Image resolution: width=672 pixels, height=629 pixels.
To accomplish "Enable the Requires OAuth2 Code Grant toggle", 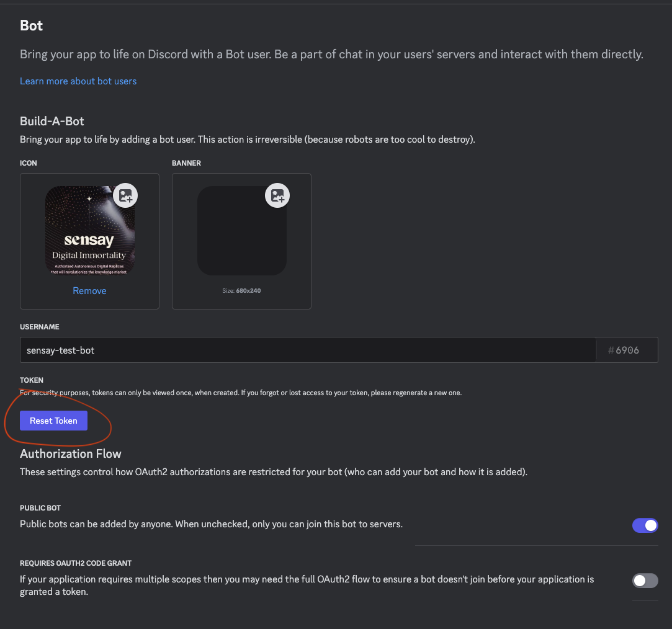I will point(645,581).
